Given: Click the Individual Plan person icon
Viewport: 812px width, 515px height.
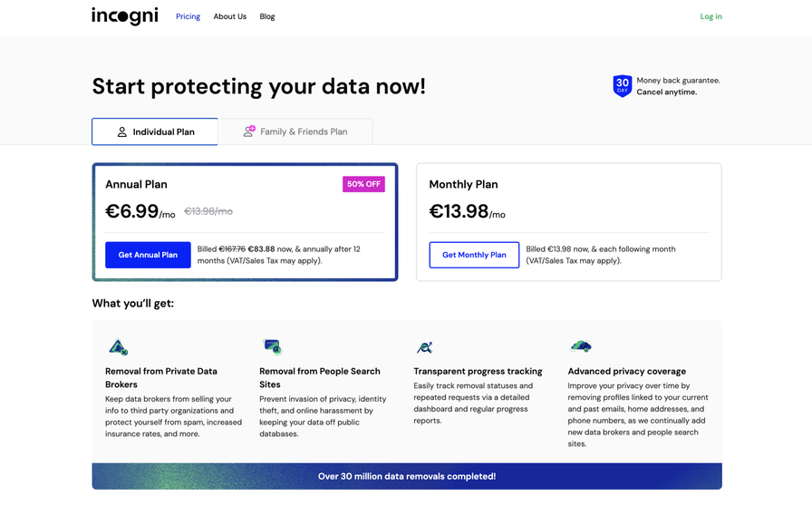Looking at the screenshot, I should pos(121,132).
